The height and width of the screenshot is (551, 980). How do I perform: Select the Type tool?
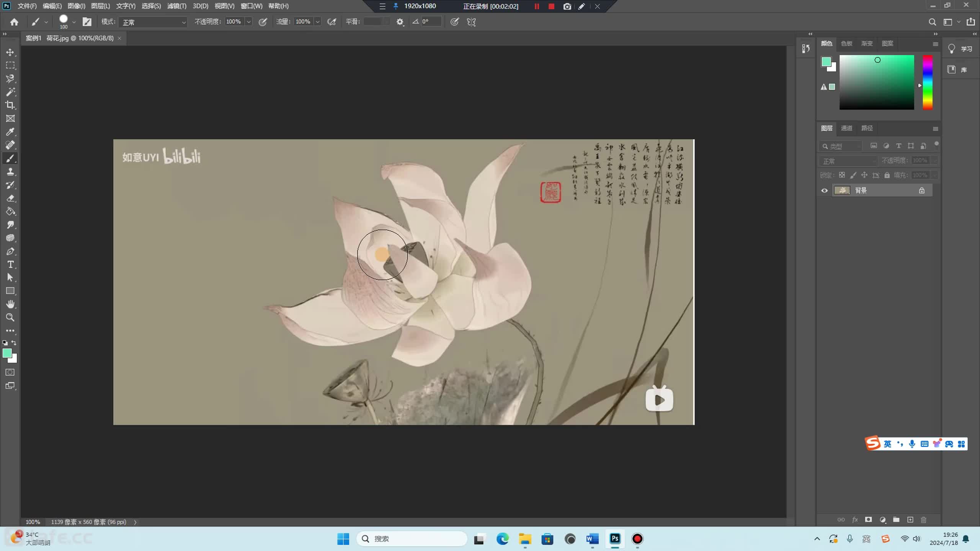(10, 265)
